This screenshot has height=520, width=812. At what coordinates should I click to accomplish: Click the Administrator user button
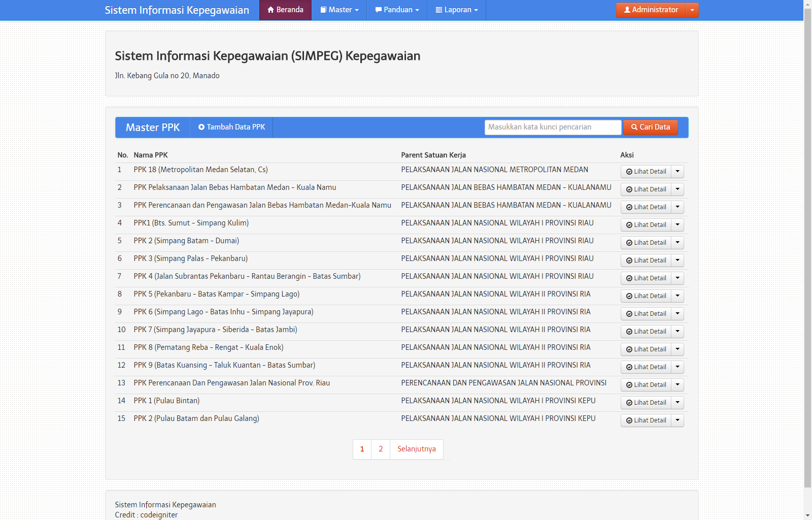point(651,10)
